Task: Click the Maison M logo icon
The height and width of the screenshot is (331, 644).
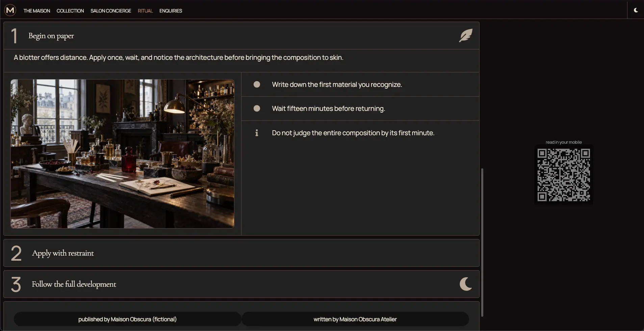Action: pyautogui.click(x=10, y=10)
